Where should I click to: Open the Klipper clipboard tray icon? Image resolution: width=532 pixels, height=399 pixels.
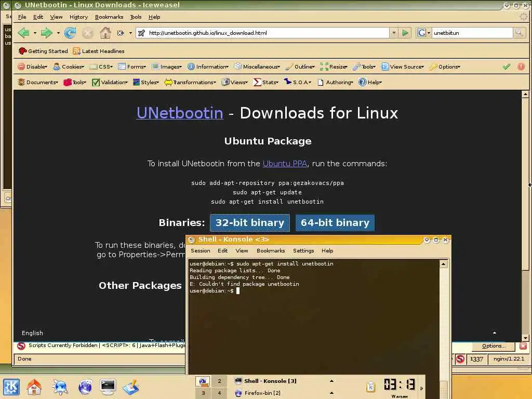pos(371,387)
